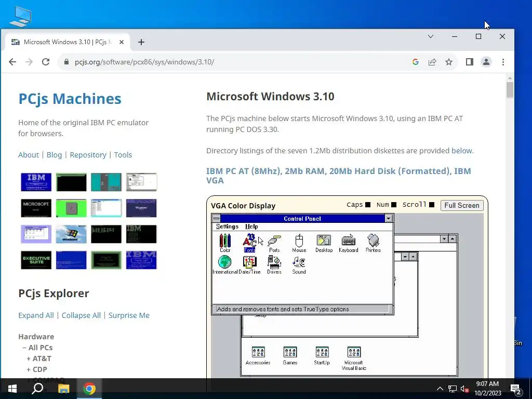The image size is (532, 399).
Task: Open the Repository link
Action: click(x=88, y=155)
